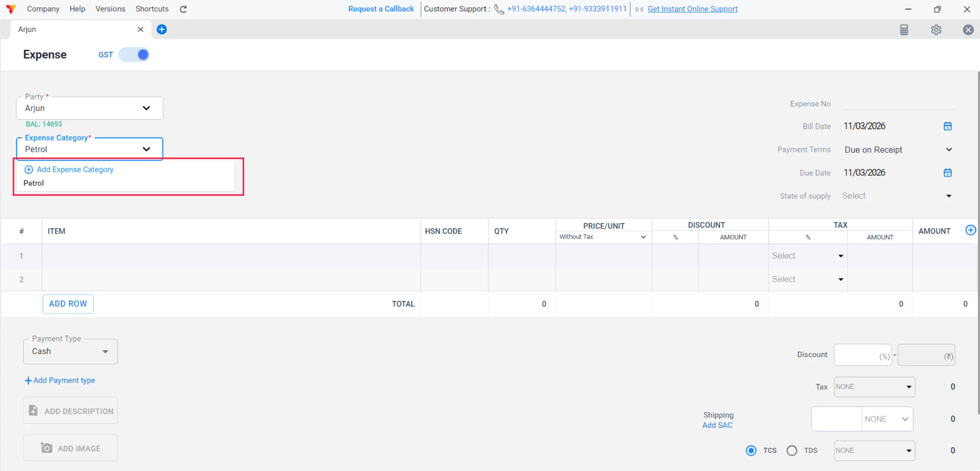Open the calculator icon
The image size is (980, 471).
904,29
